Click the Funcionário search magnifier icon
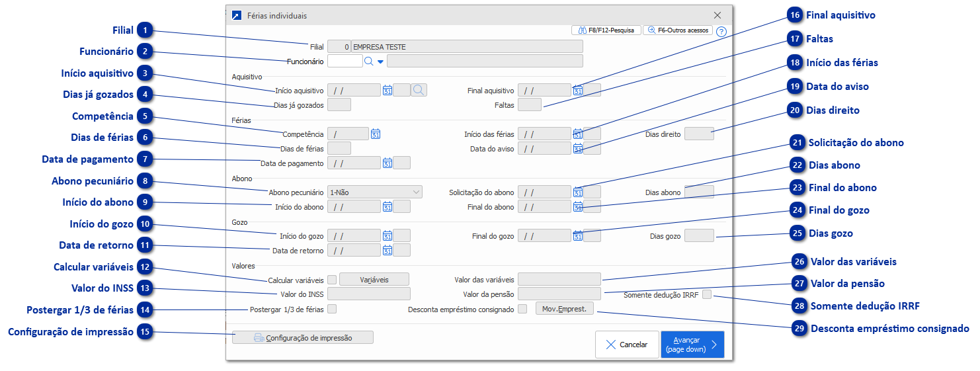Viewport: 980px width, 371px height. pyautogui.click(x=369, y=62)
